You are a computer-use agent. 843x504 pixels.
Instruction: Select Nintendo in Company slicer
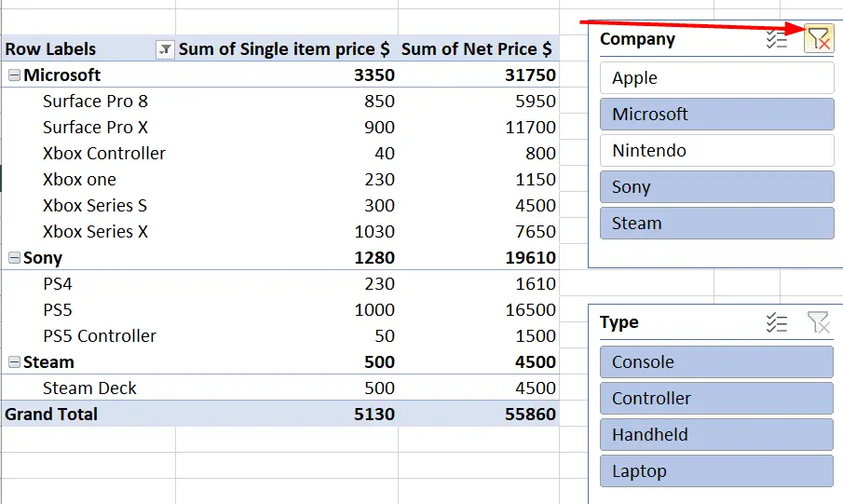click(716, 151)
